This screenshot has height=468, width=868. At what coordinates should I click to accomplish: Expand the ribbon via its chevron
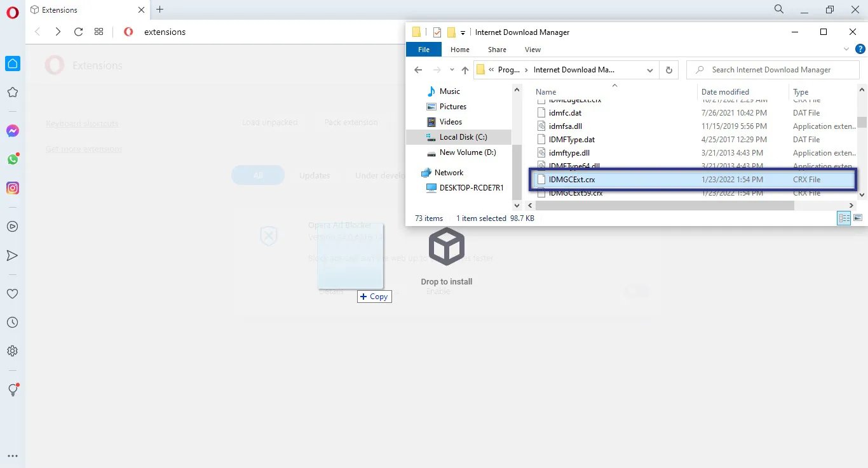point(846,49)
